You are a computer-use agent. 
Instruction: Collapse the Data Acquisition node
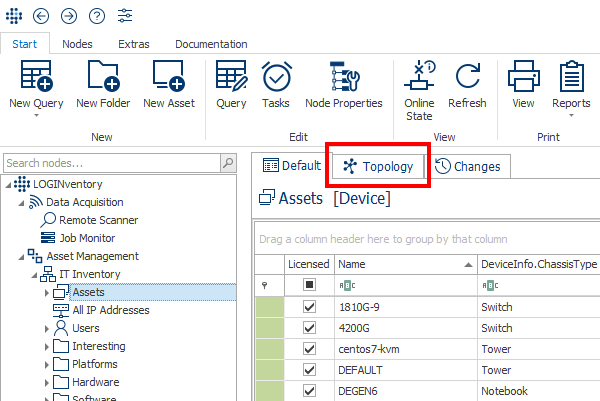point(21,203)
